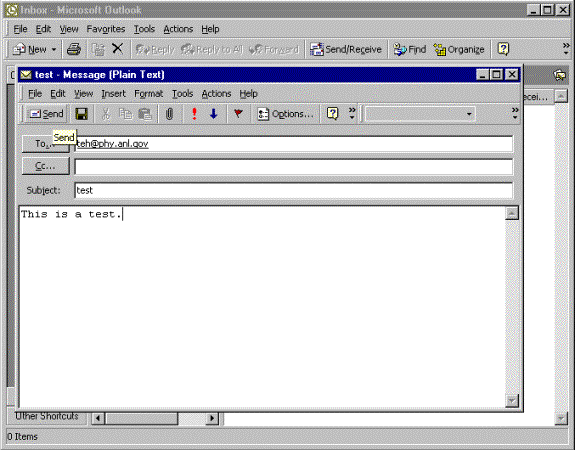Expand formatting toolbar overflow chevron
The image size is (575, 450).
[515, 113]
